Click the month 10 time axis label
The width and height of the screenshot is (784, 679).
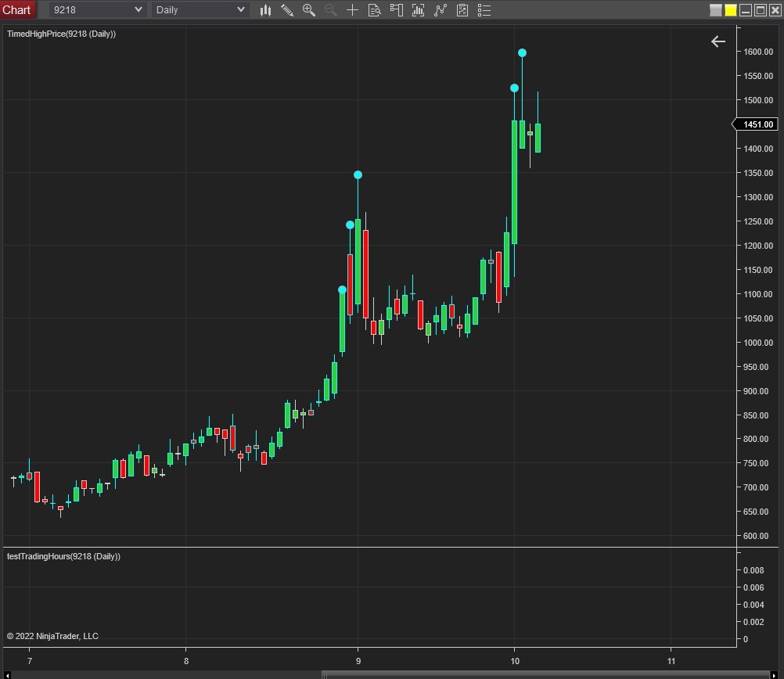point(515,661)
